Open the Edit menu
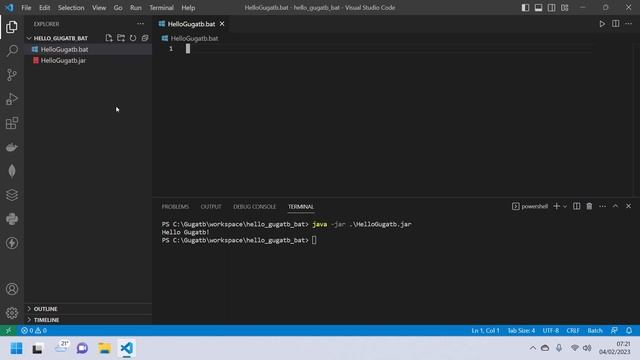Viewport: 640px width, 360px height. (x=44, y=8)
